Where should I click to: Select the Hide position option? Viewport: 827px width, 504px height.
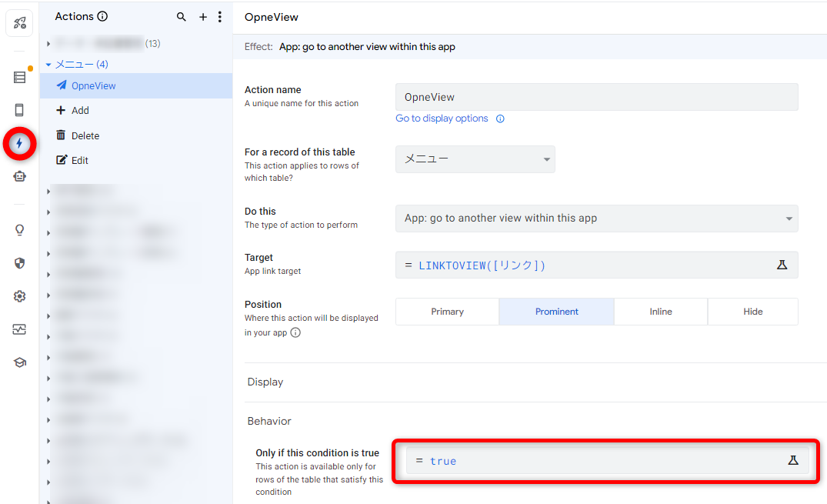(x=752, y=311)
